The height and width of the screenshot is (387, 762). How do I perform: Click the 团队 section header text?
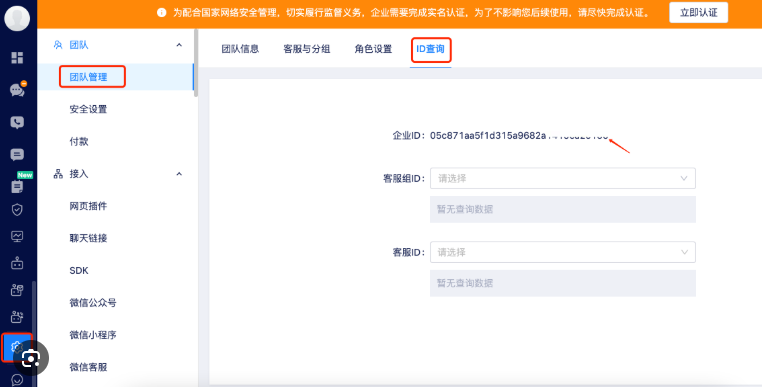click(x=79, y=45)
